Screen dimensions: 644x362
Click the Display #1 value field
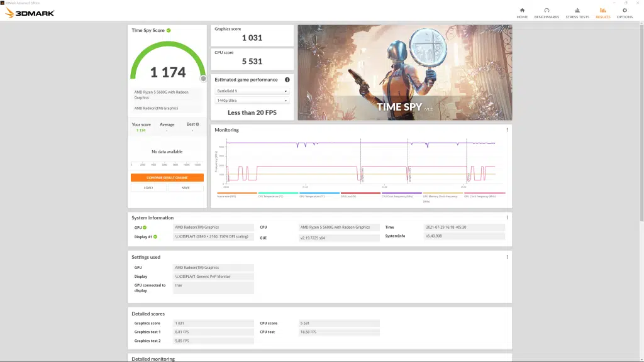[x=213, y=237]
